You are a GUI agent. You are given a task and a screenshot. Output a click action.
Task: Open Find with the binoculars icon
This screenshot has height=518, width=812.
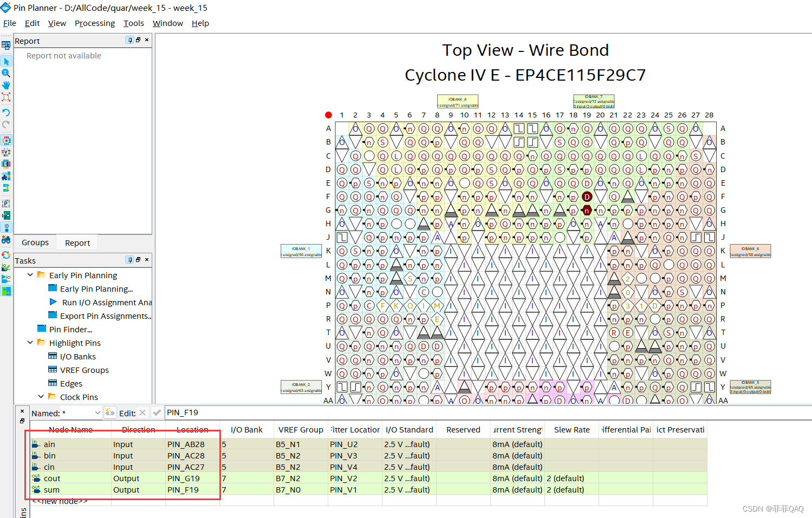pos(6,239)
